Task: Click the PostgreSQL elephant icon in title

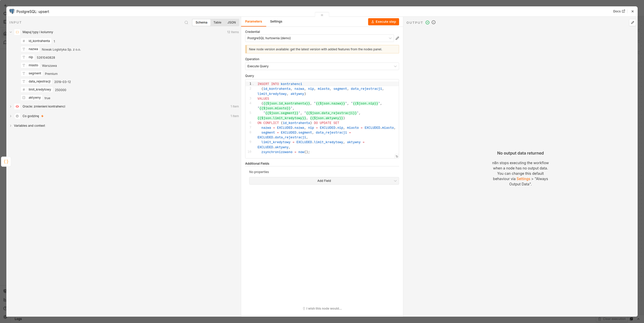Action: click(12, 12)
